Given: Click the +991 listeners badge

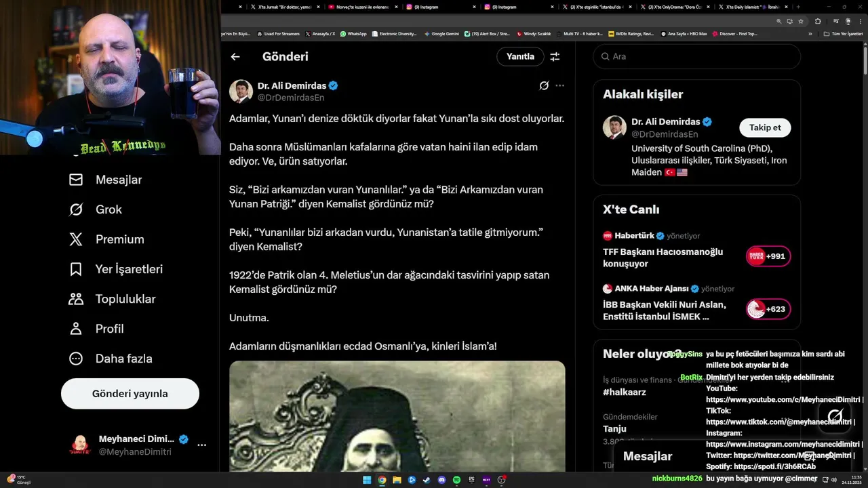Looking at the screenshot, I should point(768,256).
